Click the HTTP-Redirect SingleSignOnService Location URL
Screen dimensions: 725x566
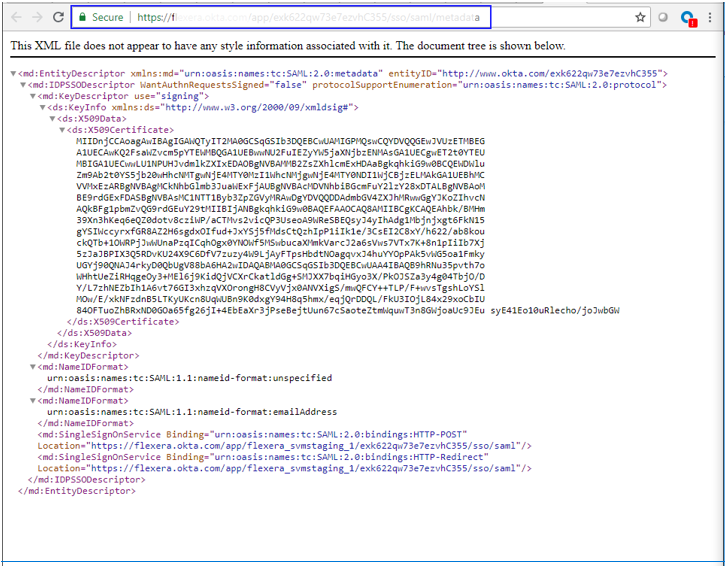coord(298,467)
